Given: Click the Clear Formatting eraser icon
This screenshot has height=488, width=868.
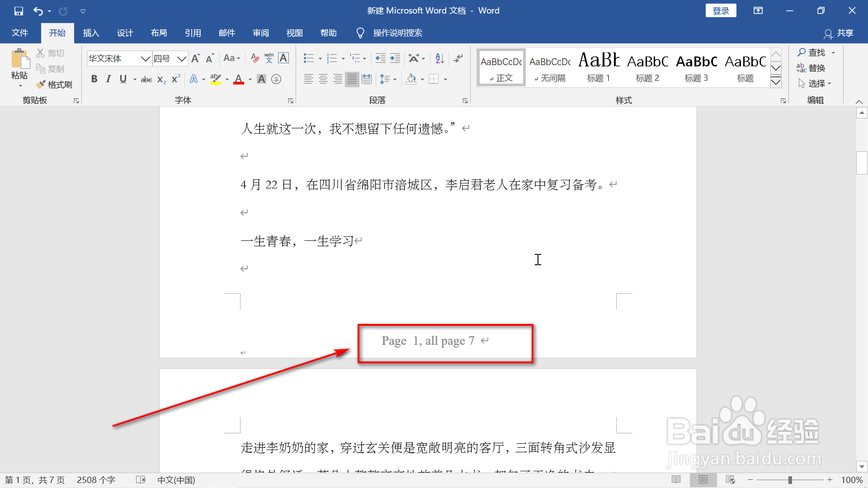Looking at the screenshot, I should pos(255,58).
